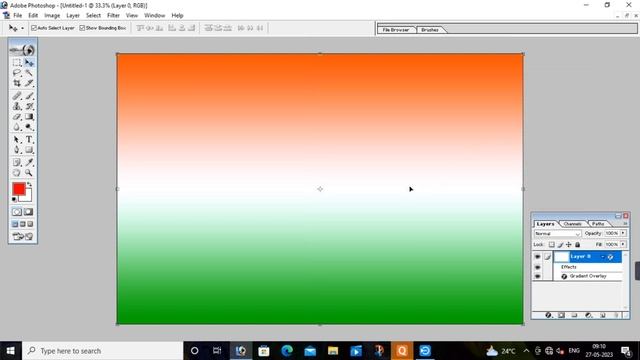Hide Effects using its eye icon
Screen dimensions: 640x360
pos(538,267)
